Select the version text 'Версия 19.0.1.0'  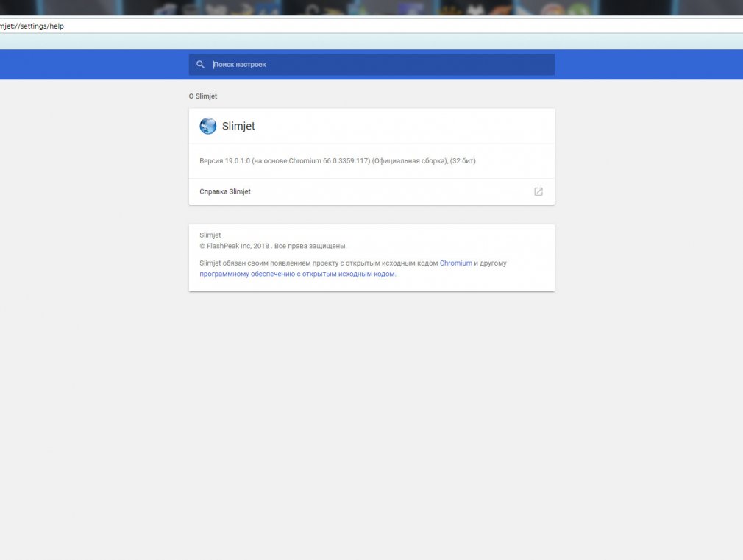224,160
